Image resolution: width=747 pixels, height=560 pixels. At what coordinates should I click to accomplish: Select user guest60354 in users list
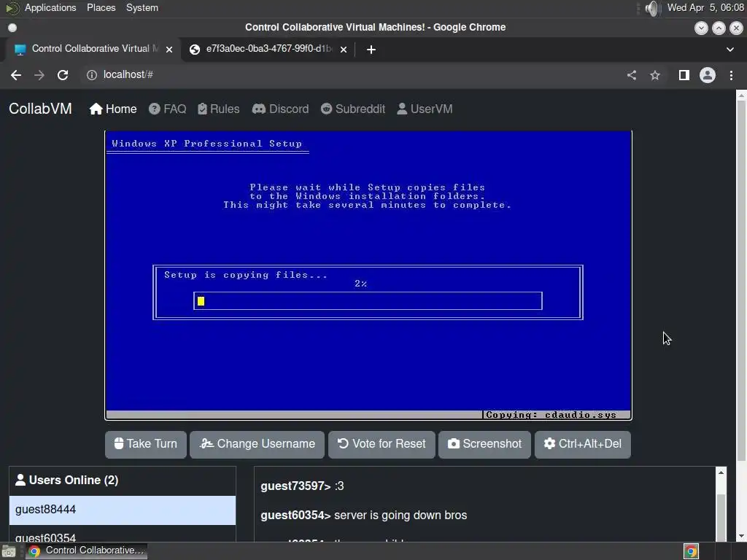point(123,534)
